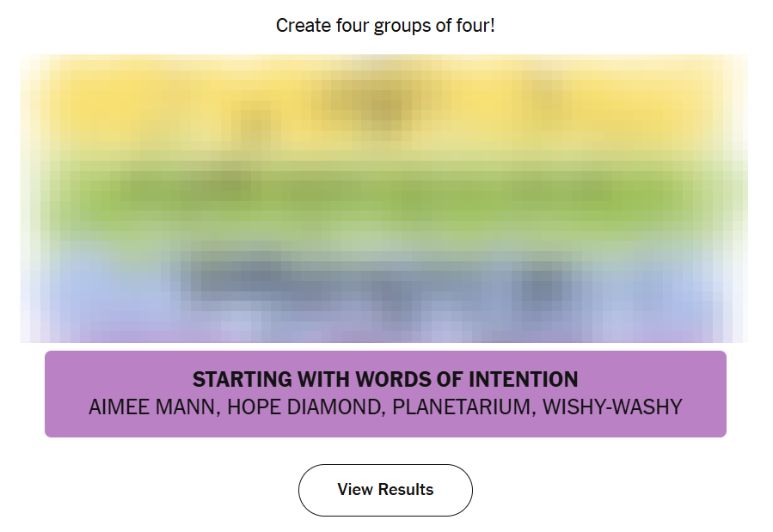Viewport: 773px width, 532px height.
Task: Click the word WORDS in the category title
Action: pyautogui.click(x=392, y=379)
